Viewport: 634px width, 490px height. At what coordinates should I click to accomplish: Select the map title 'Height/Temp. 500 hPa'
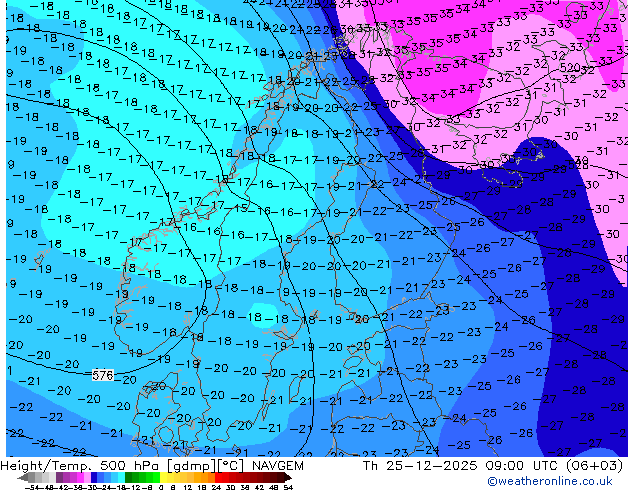(81, 466)
